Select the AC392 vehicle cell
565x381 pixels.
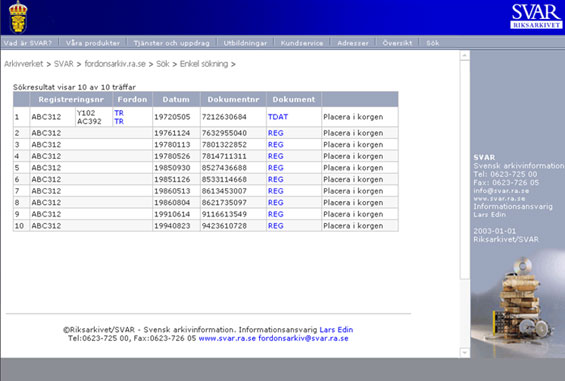89,121
